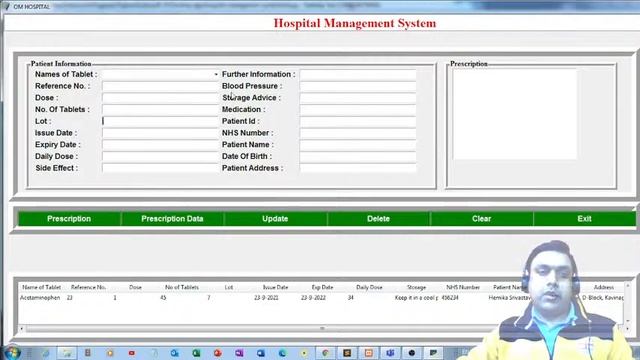Image resolution: width=640 pixels, height=360 pixels.
Task: Click the Blood Pressure field
Action: pyautogui.click(x=358, y=86)
